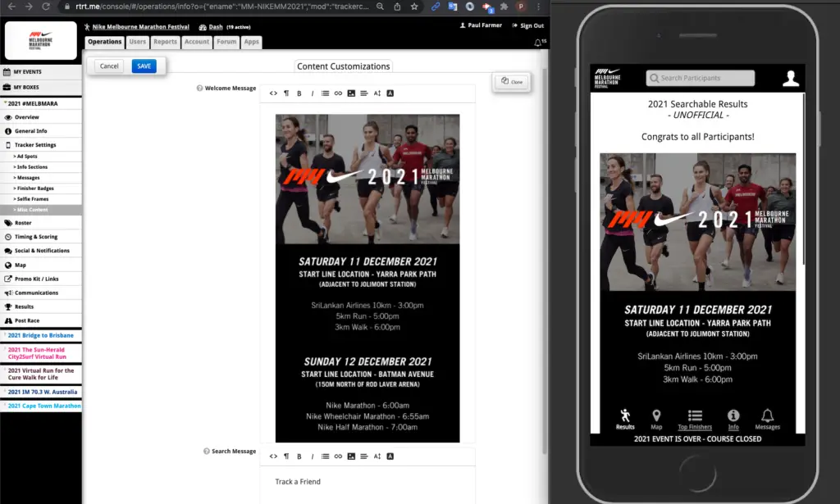Open Timing & Scoring in sidebar
The height and width of the screenshot is (504, 840).
(41, 237)
